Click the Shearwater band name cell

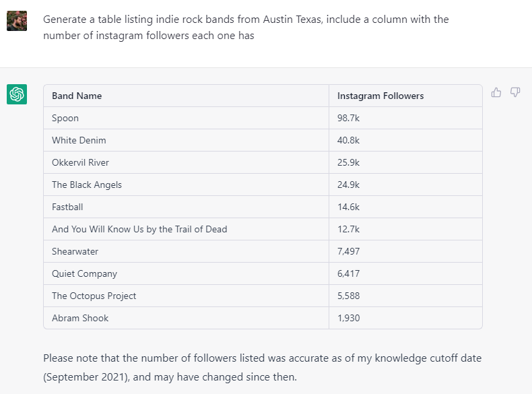[x=187, y=251]
